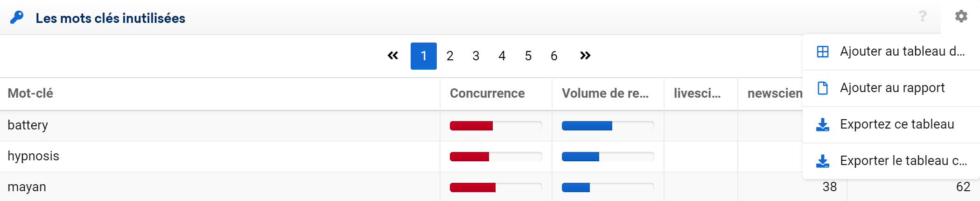Click the grid icon for Ajouter au tableau

pos(823,51)
